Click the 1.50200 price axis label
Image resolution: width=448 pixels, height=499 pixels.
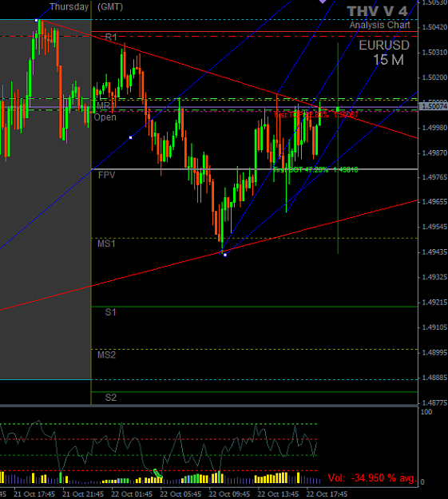click(x=434, y=77)
